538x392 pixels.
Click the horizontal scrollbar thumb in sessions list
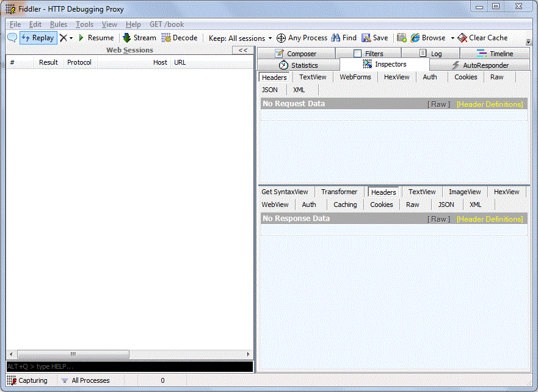(73, 354)
